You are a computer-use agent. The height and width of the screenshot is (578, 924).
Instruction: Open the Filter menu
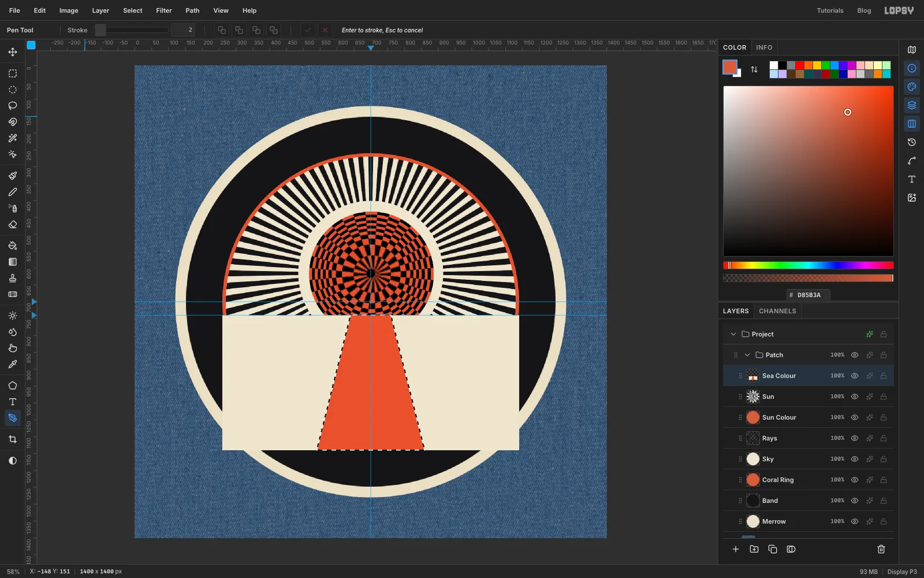pos(164,10)
